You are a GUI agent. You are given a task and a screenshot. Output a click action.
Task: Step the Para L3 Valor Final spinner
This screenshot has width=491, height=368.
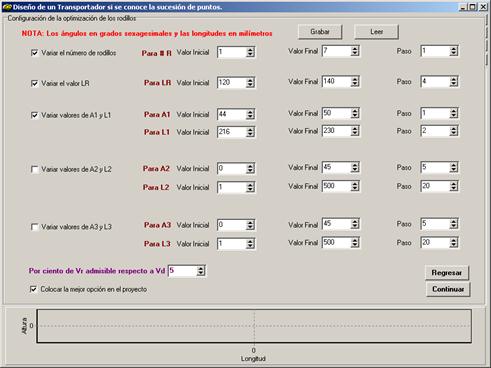355,243
